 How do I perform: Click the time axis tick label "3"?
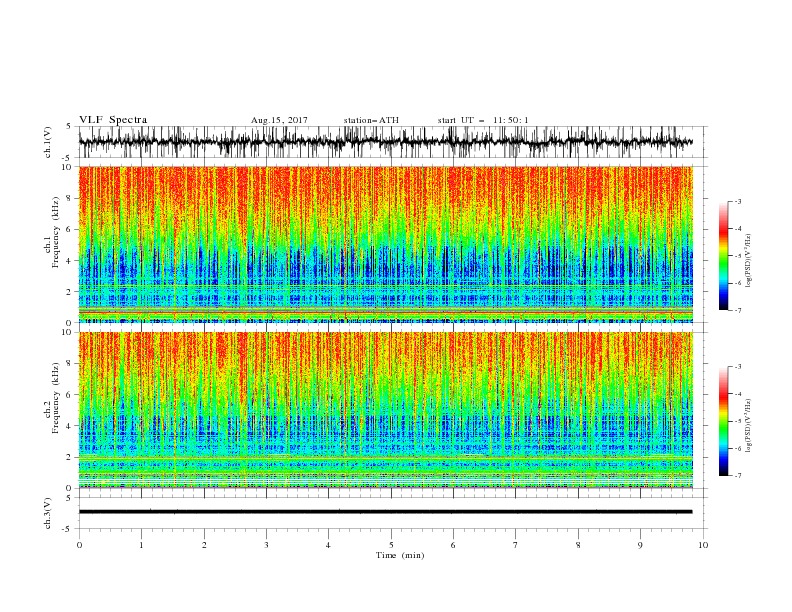tap(266, 545)
